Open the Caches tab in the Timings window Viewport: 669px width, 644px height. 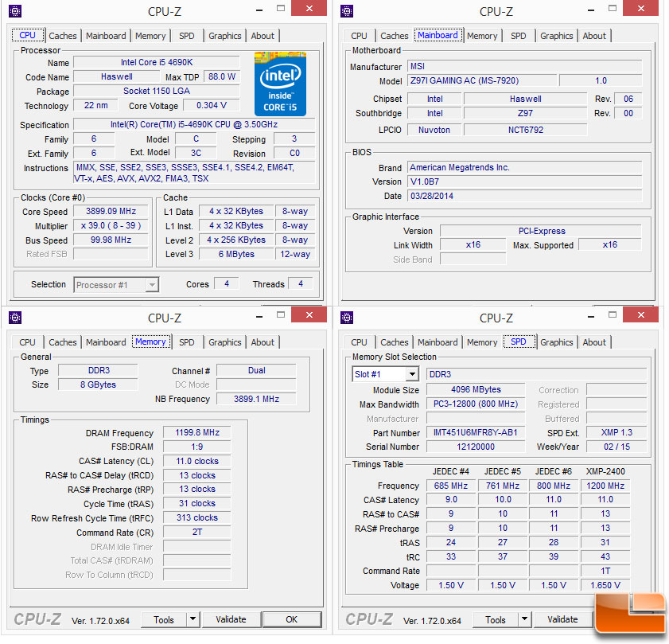(x=63, y=342)
